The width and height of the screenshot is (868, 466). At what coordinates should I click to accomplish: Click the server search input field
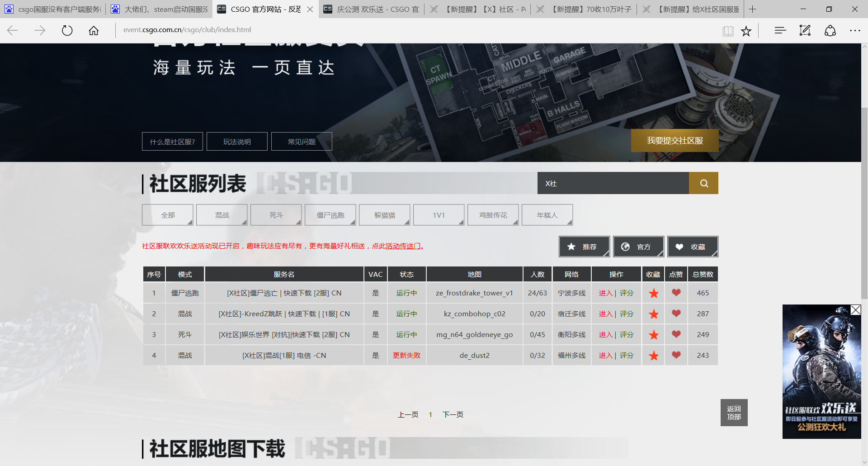click(613, 183)
